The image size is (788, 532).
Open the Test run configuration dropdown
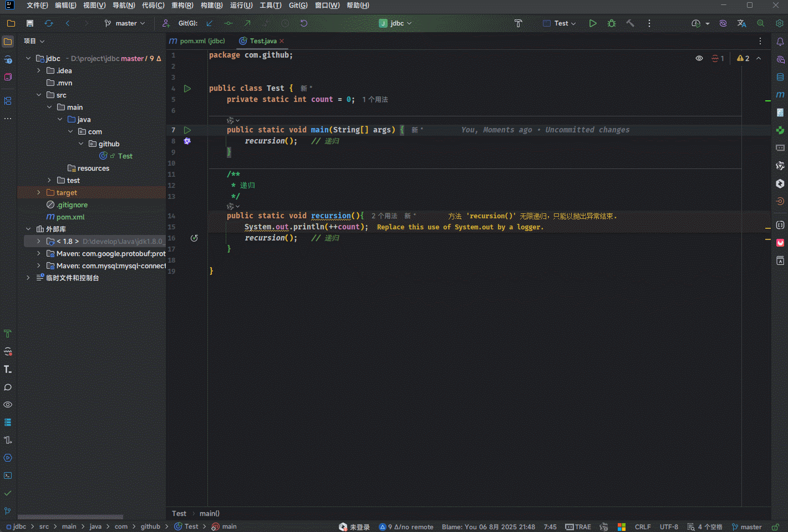pos(560,23)
